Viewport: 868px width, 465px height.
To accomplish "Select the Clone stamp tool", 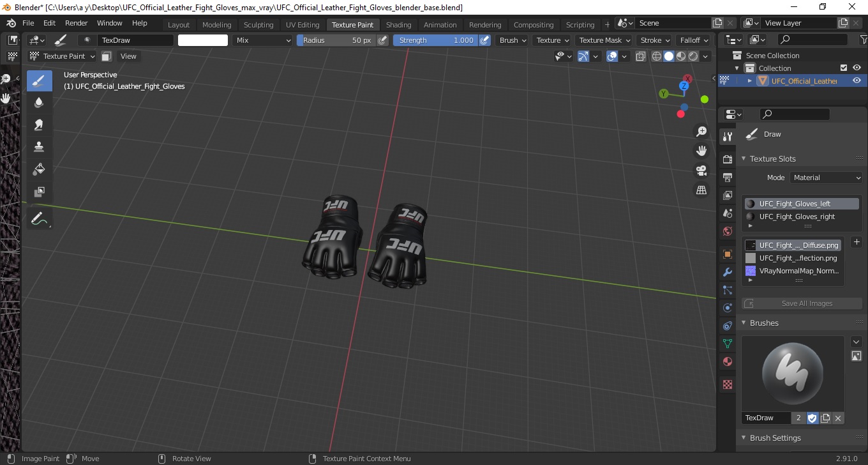I will click(x=39, y=147).
